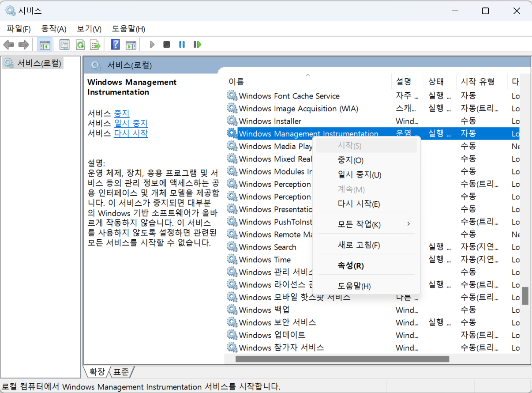Image resolution: width=532 pixels, height=393 pixels.
Task: Click the green Refresh toolbar icon
Action: [x=80, y=45]
